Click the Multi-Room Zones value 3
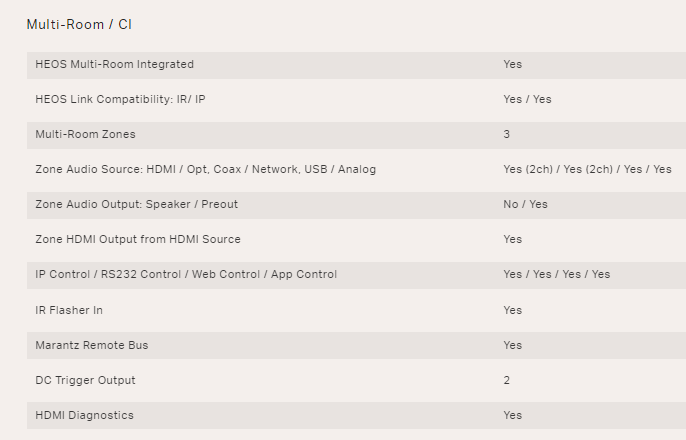Screen dimensions: 686x440 pos(507,134)
